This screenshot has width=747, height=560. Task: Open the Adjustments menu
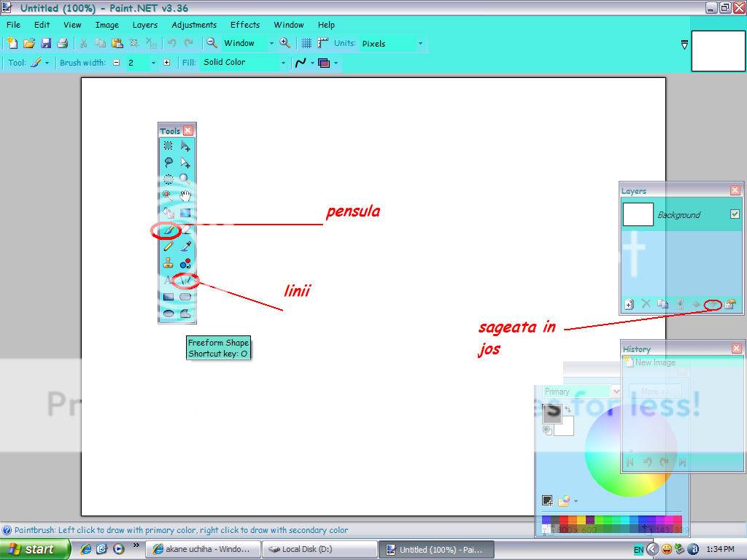click(194, 25)
